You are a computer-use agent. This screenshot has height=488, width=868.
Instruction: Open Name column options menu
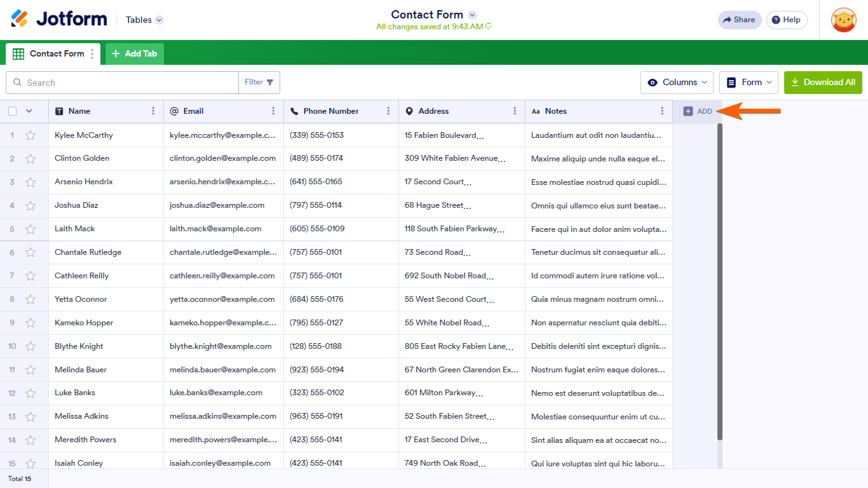(153, 111)
